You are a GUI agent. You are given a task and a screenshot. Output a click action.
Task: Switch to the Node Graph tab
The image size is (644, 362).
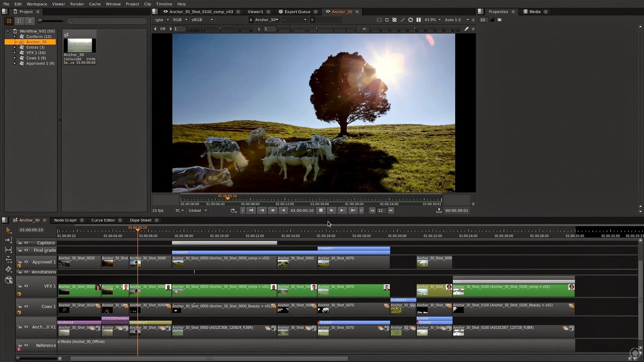point(65,220)
